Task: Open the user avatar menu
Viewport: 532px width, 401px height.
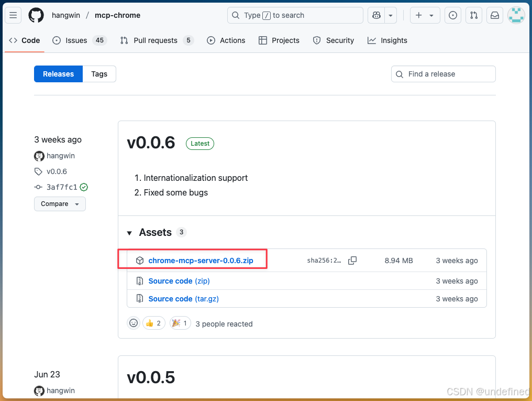Action: 516,15
